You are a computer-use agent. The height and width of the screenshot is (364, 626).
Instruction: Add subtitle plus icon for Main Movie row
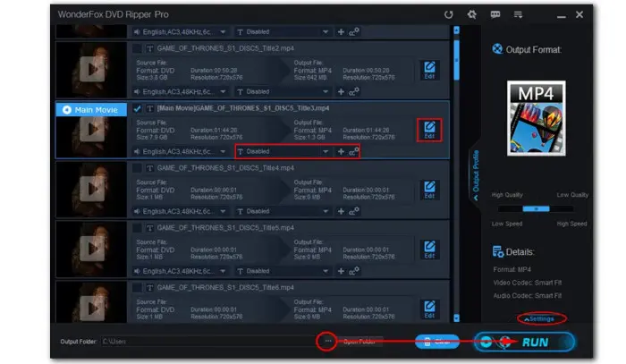coord(341,152)
